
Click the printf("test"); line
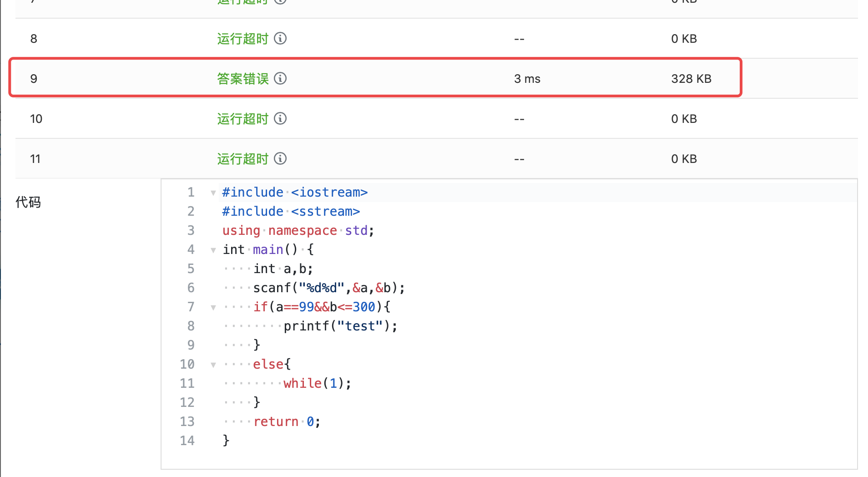click(341, 326)
